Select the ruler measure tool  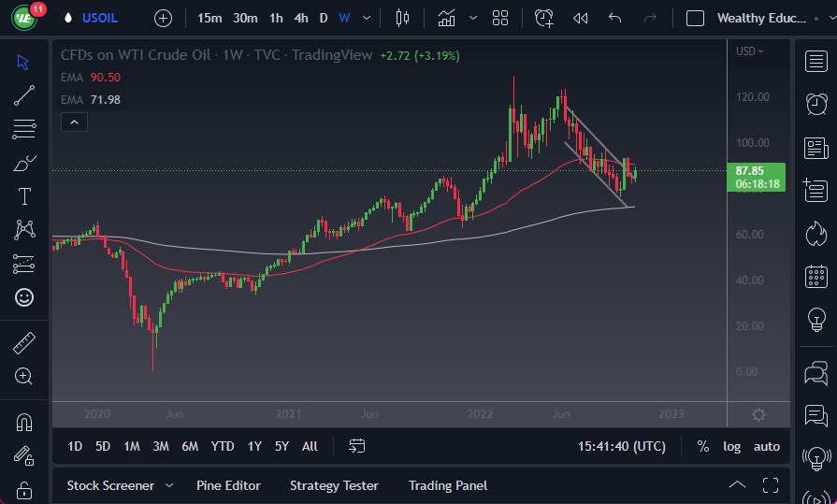pyautogui.click(x=24, y=343)
